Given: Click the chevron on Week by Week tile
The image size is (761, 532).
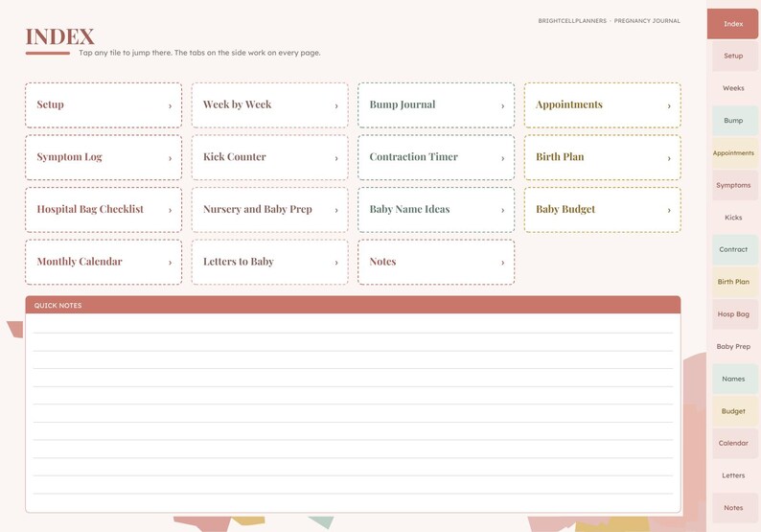Looking at the screenshot, I should [x=336, y=105].
